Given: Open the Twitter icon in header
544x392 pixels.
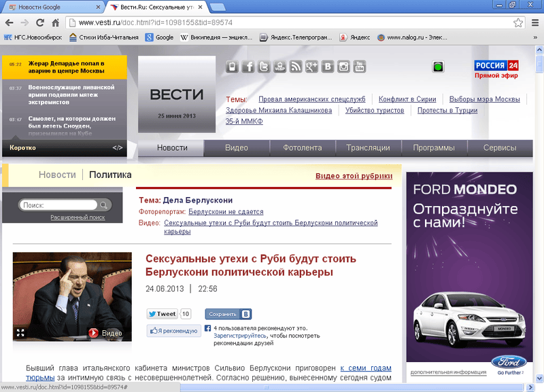Looking at the screenshot, I should 264,67.
